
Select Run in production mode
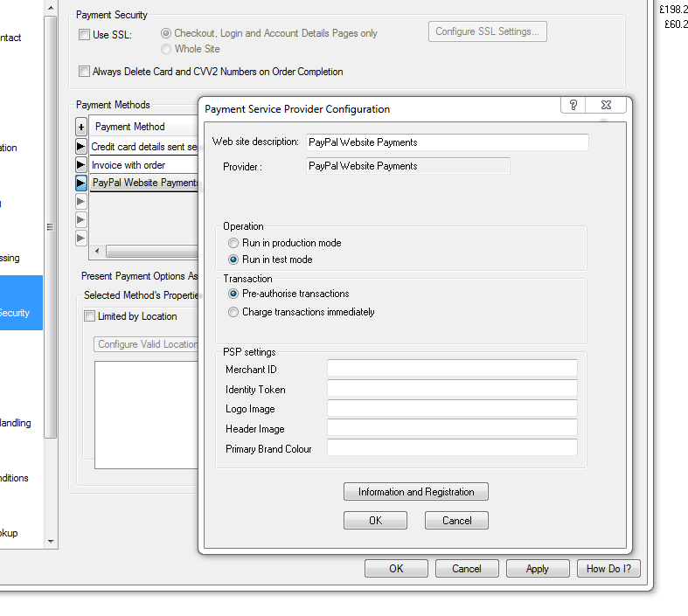(x=233, y=243)
